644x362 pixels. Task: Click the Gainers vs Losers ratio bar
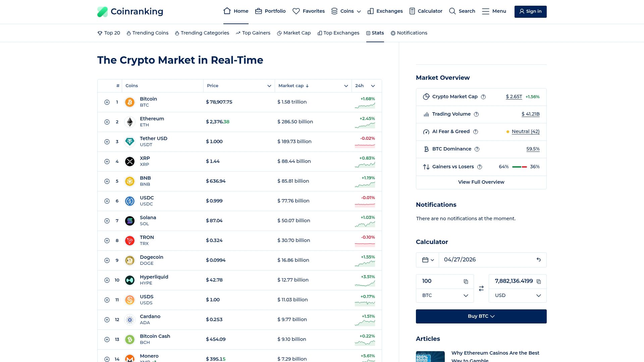click(x=520, y=167)
